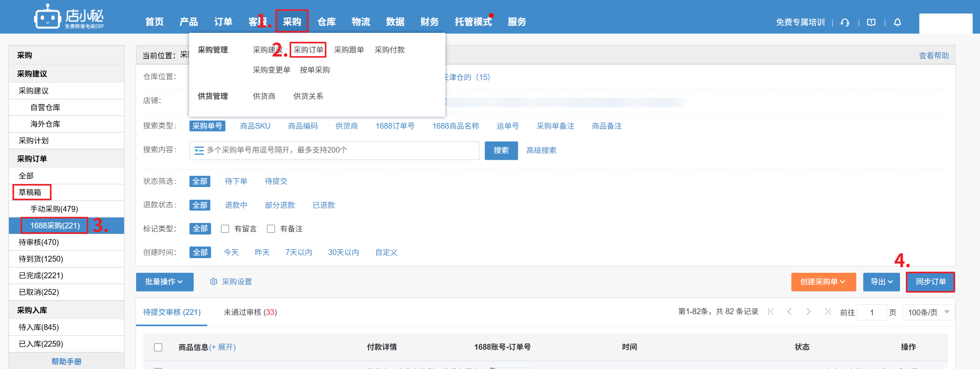Enable the 有留言 checkbox

tap(225, 229)
